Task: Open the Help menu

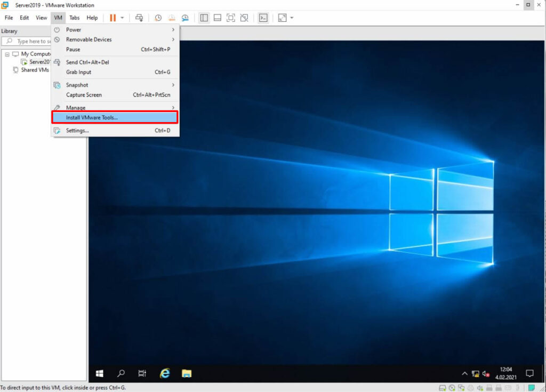Action: tap(92, 18)
